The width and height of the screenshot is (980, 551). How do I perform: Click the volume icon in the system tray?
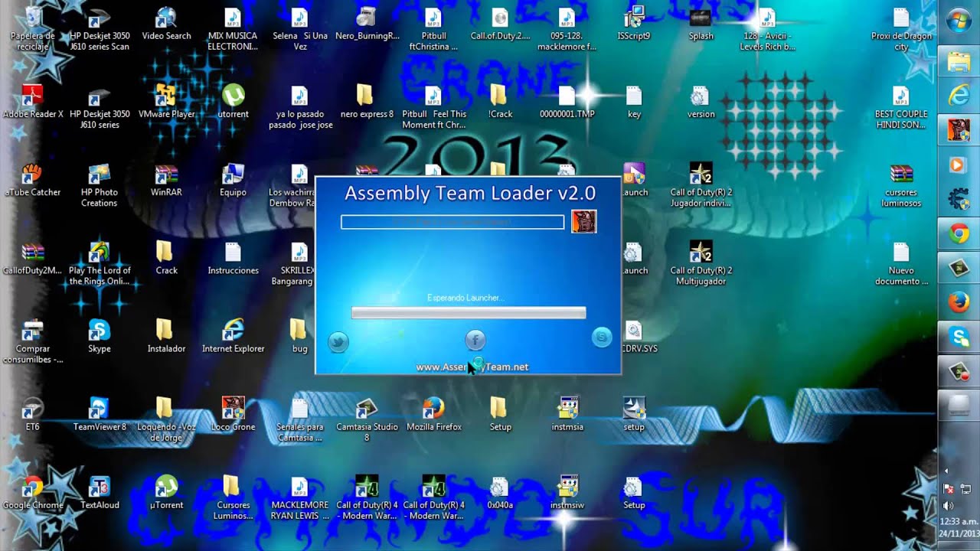click(949, 505)
